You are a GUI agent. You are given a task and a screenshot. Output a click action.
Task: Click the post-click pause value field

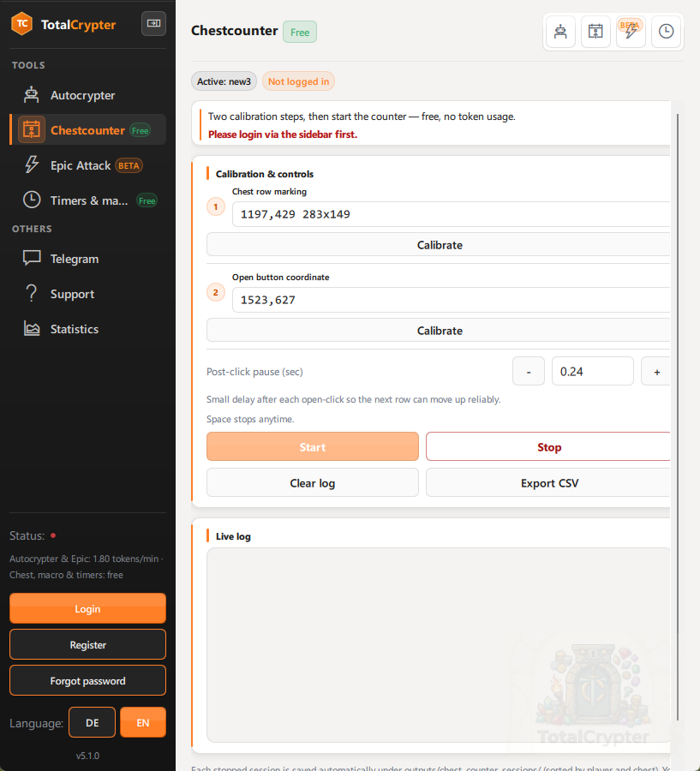click(592, 371)
